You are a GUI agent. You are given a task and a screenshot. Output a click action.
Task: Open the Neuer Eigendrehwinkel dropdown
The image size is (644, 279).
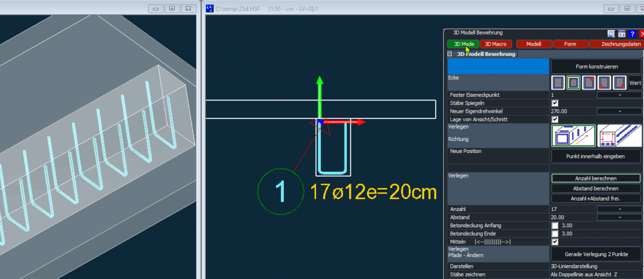619,111
